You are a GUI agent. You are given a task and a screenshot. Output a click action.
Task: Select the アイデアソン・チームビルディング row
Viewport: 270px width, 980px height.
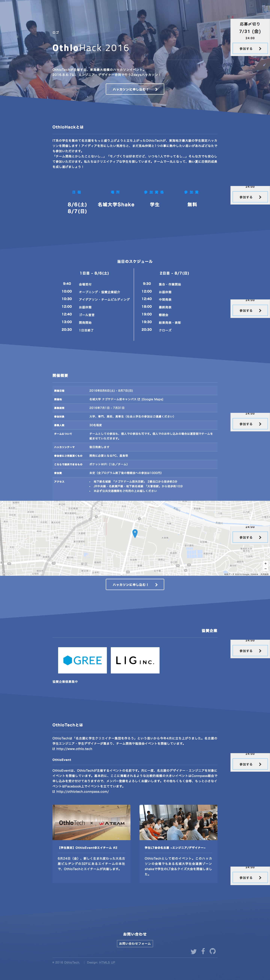click(x=95, y=299)
